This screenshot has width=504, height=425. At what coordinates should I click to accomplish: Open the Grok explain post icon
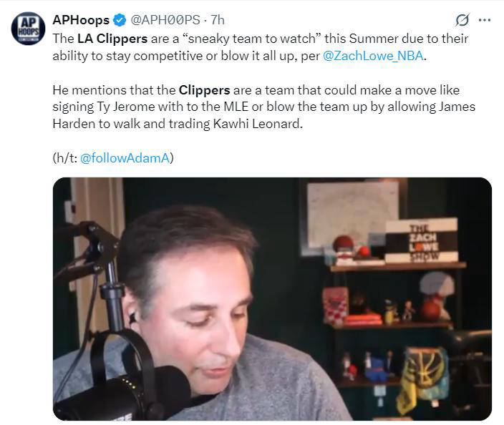click(462, 20)
